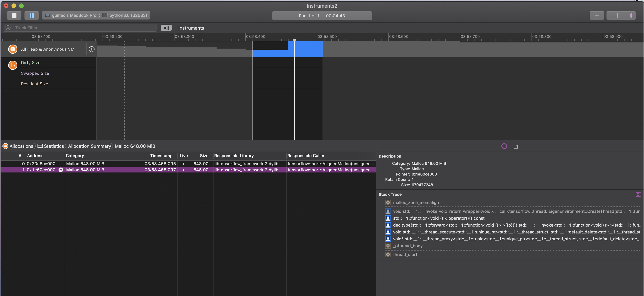
Task: Select the thread_start stack frame
Action: (x=405, y=255)
